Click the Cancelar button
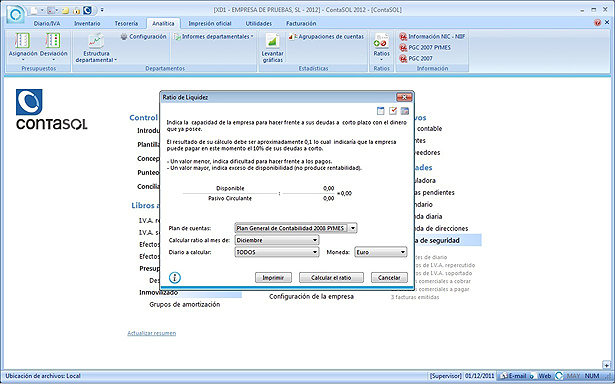The image size is (615, 384). click(x=389, y=278)
